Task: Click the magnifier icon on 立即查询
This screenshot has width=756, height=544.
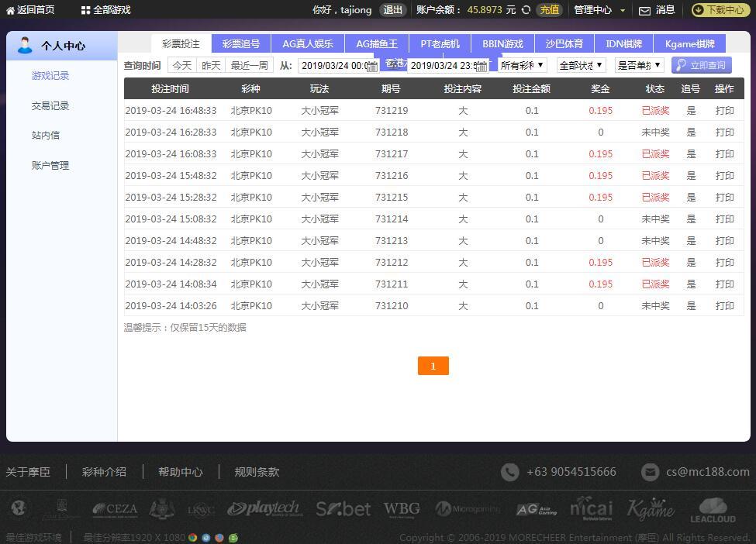Action: [682, 65]
